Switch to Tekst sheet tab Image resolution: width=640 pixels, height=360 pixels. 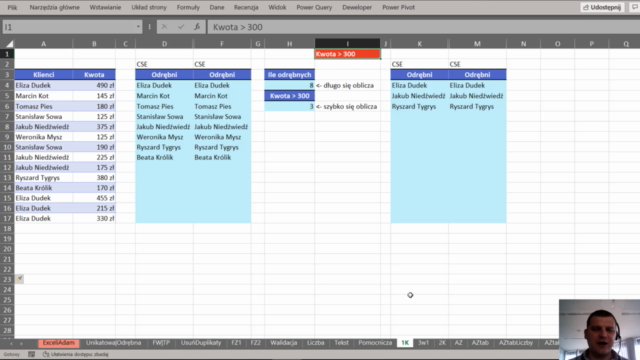341,343
